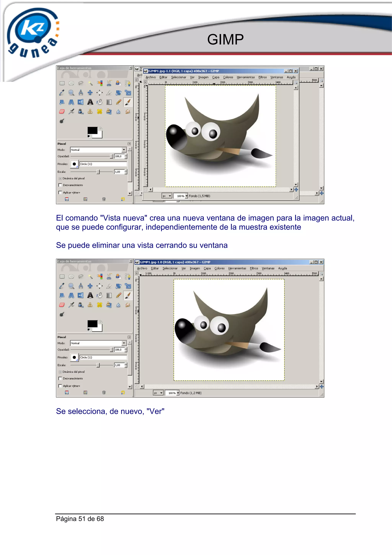Open Archivo menu in GIMP1.jpg-1.1 window

tap(151, 77)
